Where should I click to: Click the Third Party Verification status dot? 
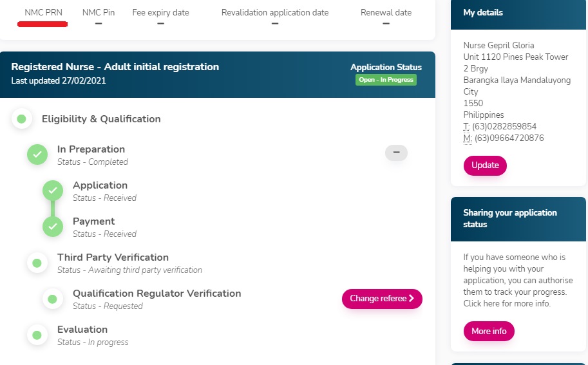37,263
